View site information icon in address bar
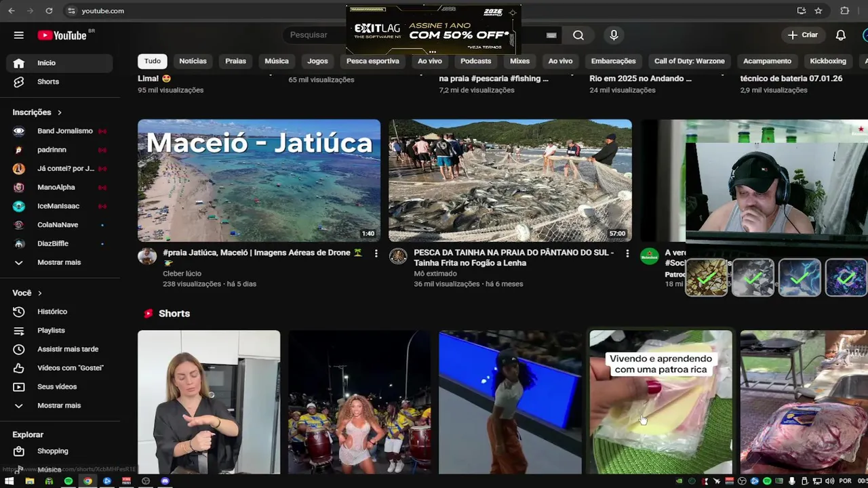Image resolution: width=868 pixels, height=488 pixels. pyautogui.click(x=72, y=11)
